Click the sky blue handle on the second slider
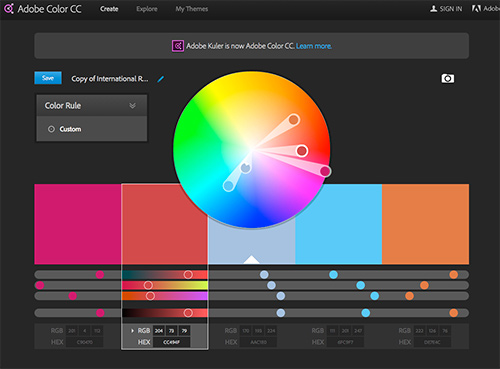 coord(360,285)
